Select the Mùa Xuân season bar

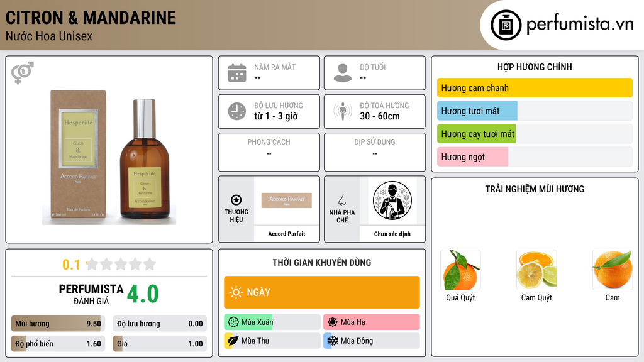(x=272, y=322)
